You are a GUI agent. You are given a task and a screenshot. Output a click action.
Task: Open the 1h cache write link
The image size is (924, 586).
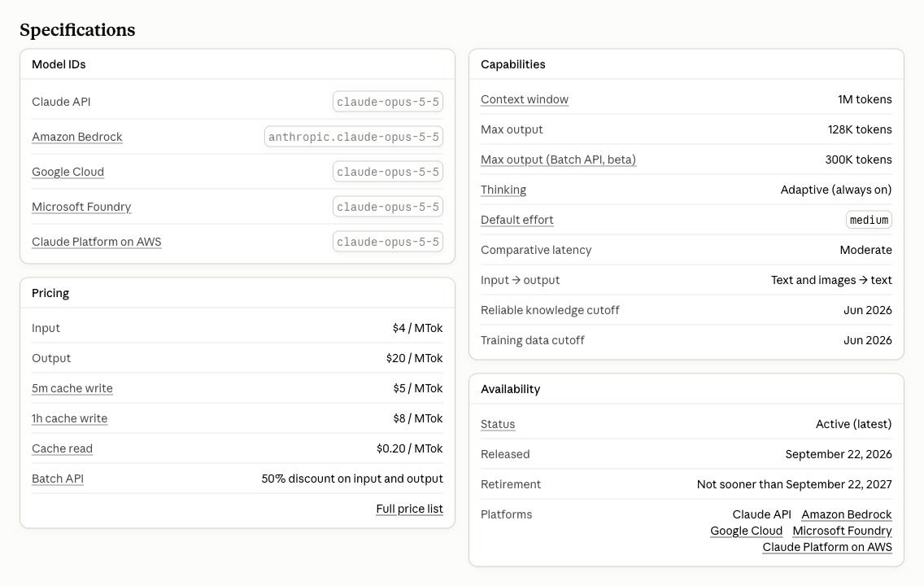coord(69,418)
